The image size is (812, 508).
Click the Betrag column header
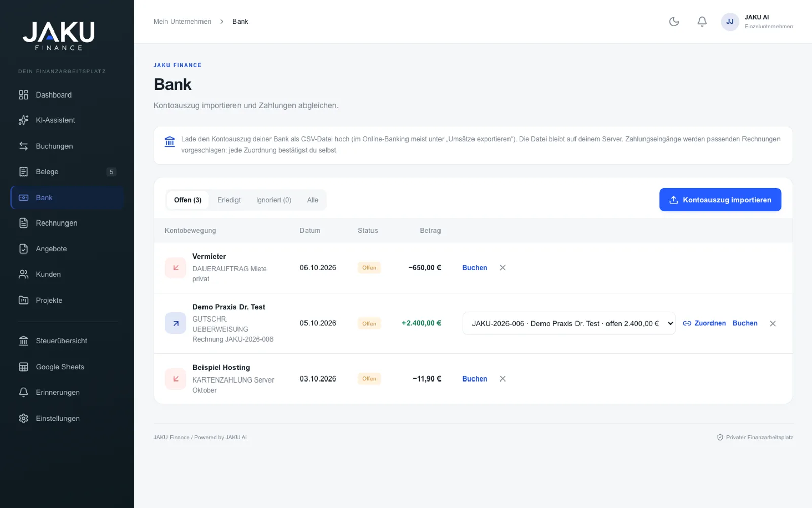click(x=430, y=231)
